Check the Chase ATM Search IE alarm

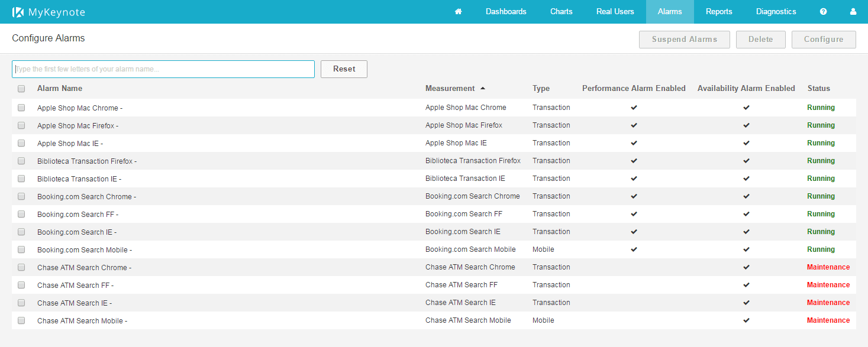tap(21, 303)
